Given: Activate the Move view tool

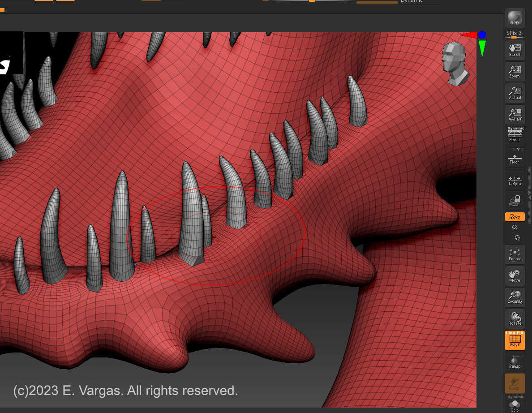Looking at the screenshot, I should [x=515, y=276].
